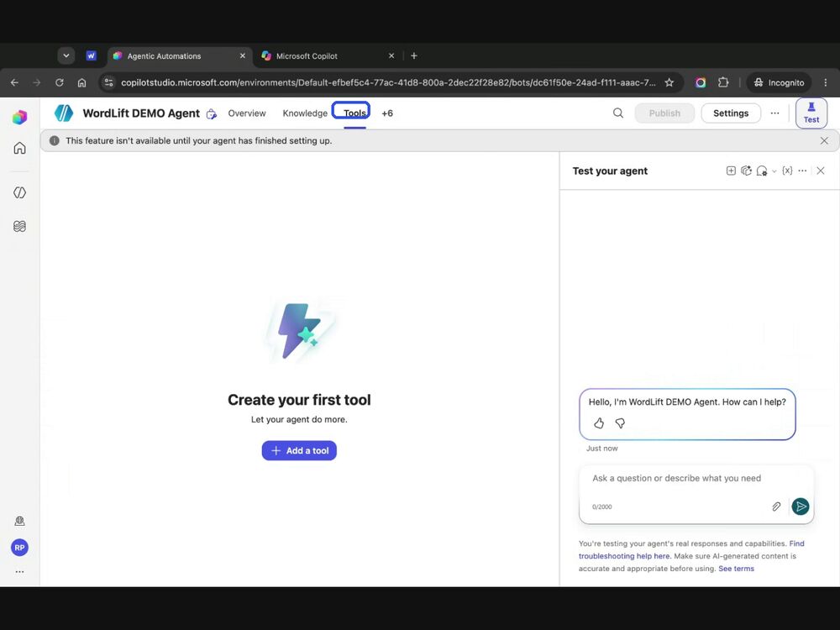View site information icon in address bar

point(108,82)
